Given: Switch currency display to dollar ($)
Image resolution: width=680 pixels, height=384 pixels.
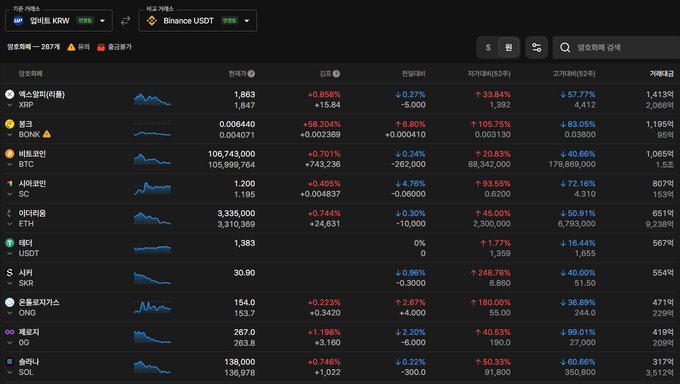Looking at the screenshot, I should pyautogui.click(x=488, y=47).
